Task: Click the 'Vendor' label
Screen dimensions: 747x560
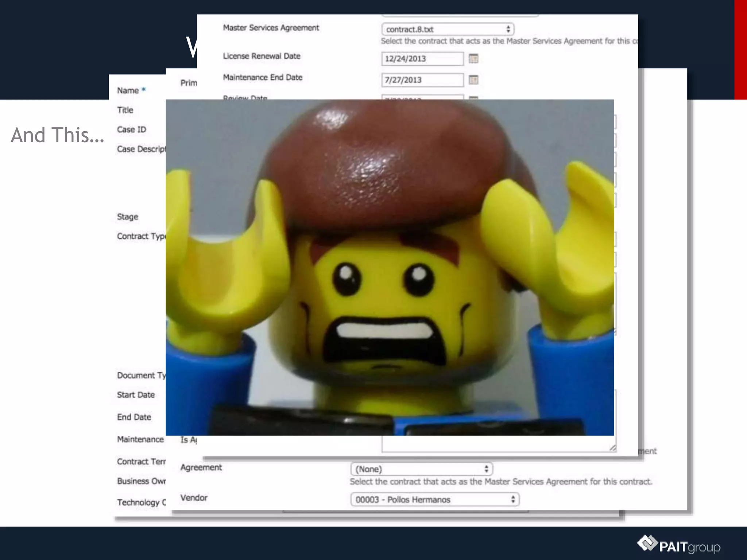Action: coord(194,498)
